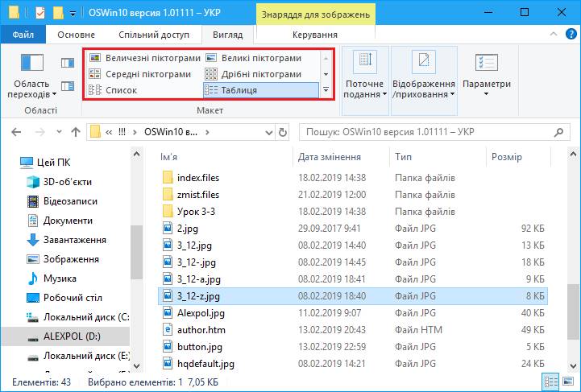The height and width of the screenshot is (392, 581).
Task: Click the New folder quick access icon
Action: [58, 13]
